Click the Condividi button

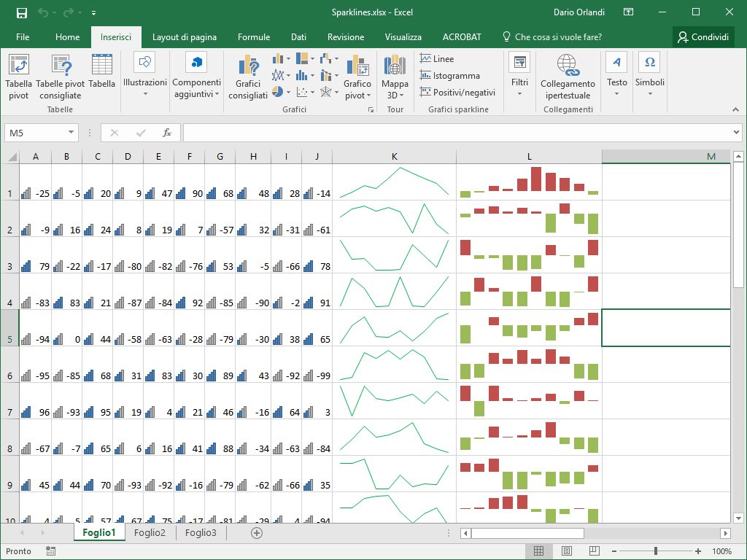(x=703, y=37)
